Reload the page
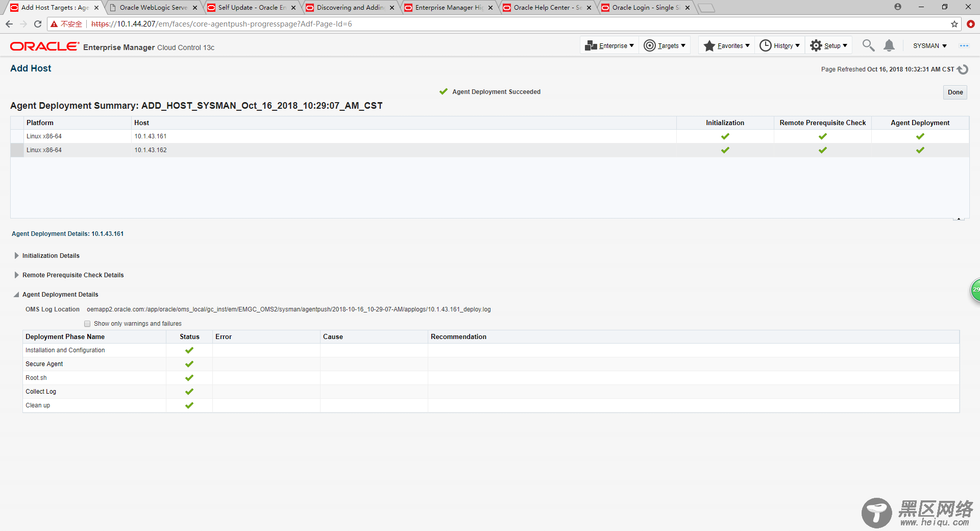This screenshot has height=531, width=980. [38, 24]
